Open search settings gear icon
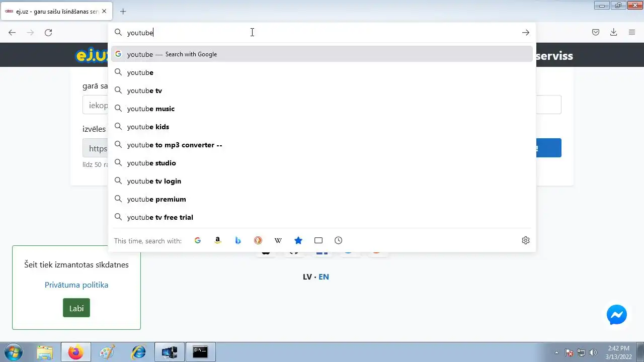 pos(526,240)
